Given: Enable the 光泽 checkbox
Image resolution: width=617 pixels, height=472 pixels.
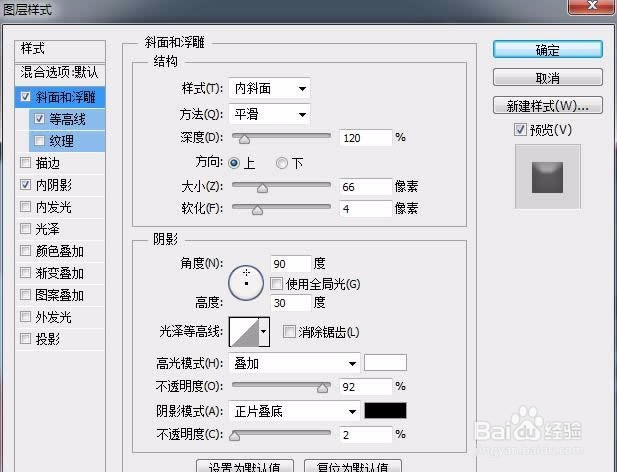Looking at the screenshot, I should click(x=25, y=229).
